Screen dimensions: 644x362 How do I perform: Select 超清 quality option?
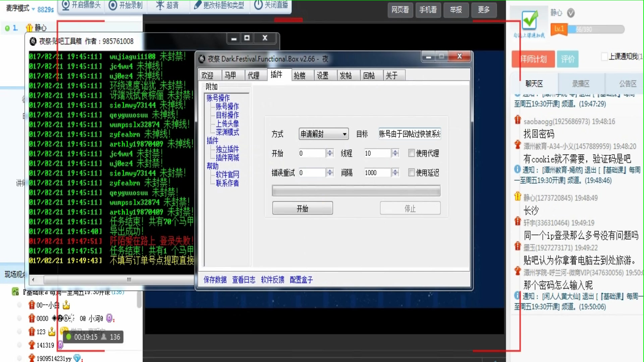point(167,5)
